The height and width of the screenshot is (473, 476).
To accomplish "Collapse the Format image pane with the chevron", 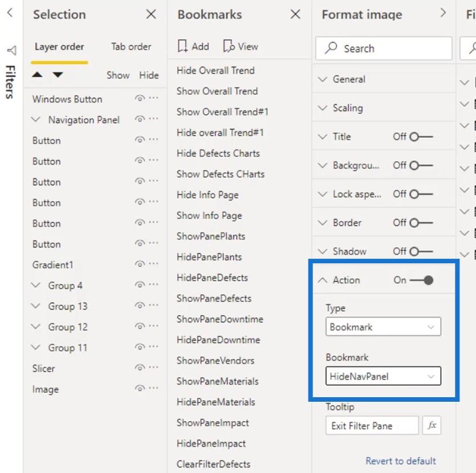I will click(443, 13).
